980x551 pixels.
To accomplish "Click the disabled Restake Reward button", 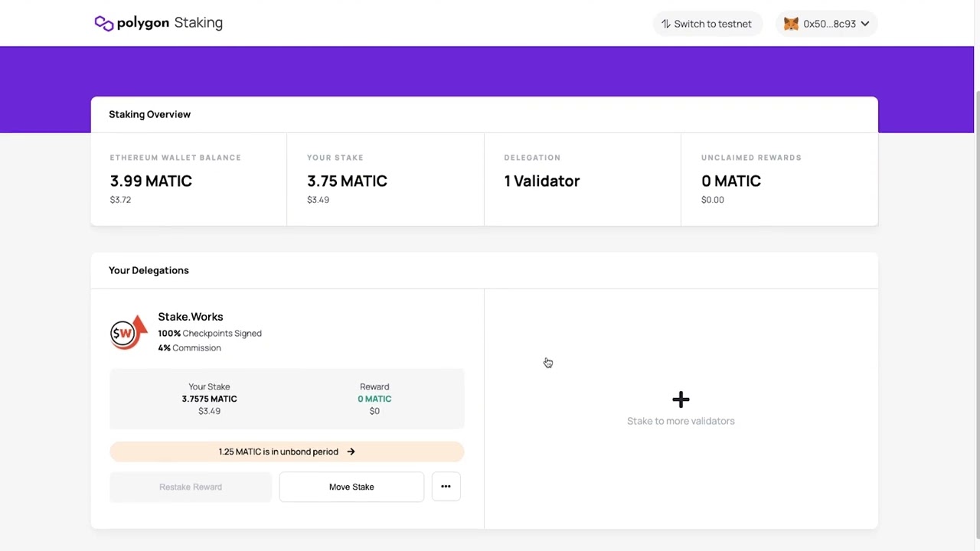I will click(191, 487).
